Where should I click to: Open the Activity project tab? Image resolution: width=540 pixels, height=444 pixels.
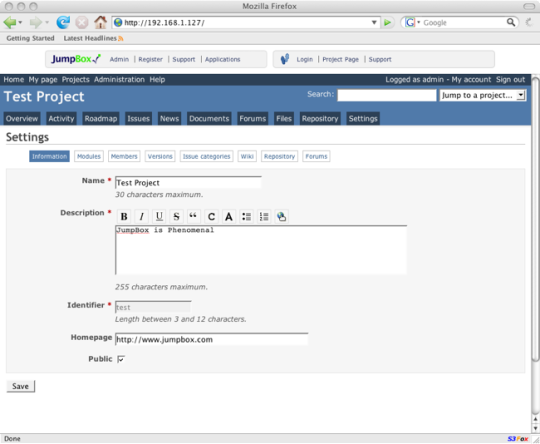(x=61, y=119)
